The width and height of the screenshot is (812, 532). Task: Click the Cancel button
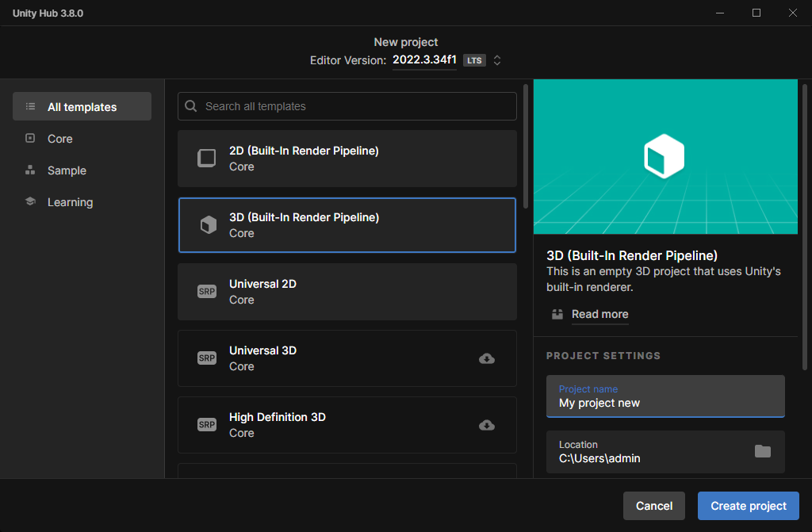(x=654, y=506)
